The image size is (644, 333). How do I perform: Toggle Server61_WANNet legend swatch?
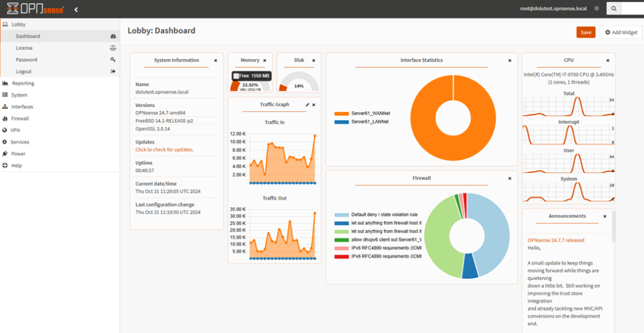[x=341, y=113]
